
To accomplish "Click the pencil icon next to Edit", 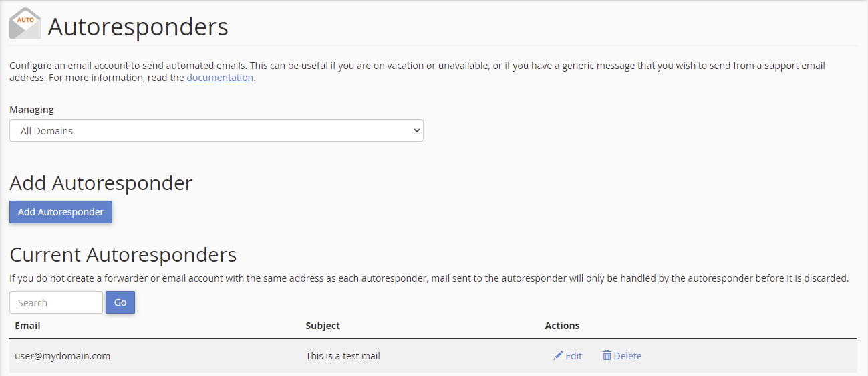I will point(558,356).
